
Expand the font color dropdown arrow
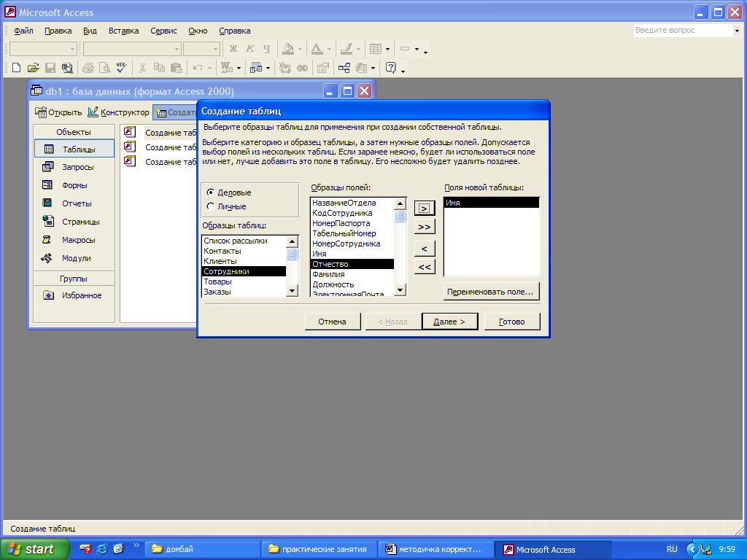pyautogui.click(x=329, y=49)
